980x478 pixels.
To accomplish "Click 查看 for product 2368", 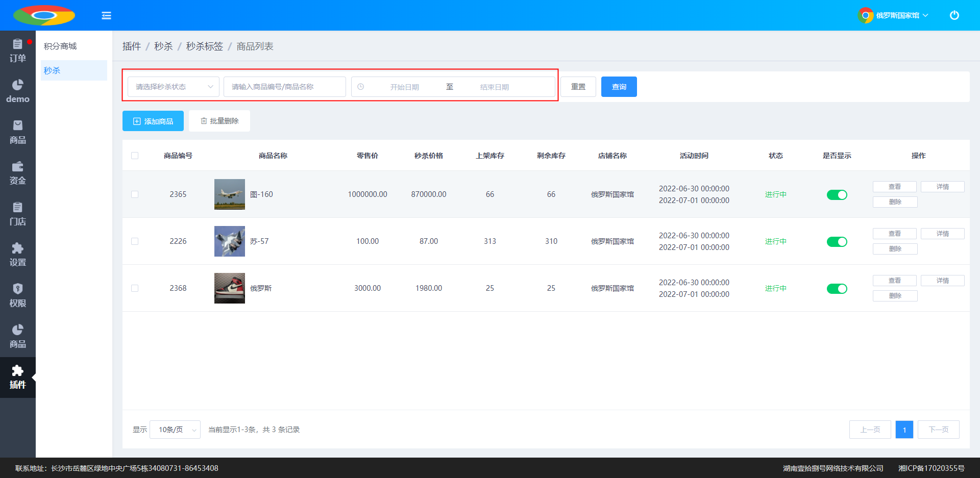I will pyautogui.click(x=895, y=281).
